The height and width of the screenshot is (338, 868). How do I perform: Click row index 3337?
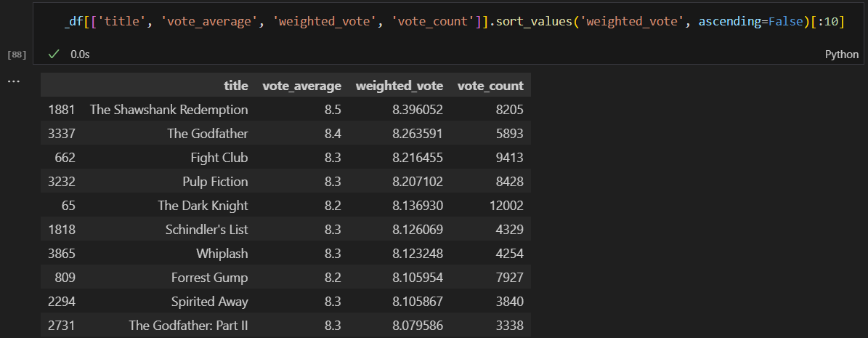coord(62,134)
